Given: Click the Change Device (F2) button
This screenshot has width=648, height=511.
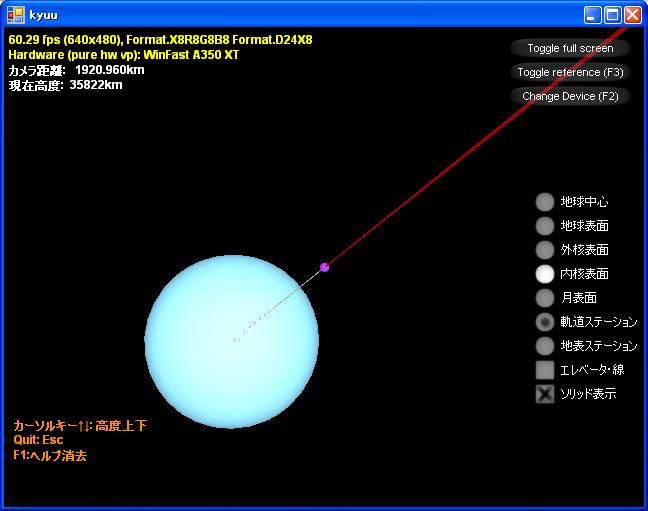Looking at the screenshot, I should click(x=570, y=96).
